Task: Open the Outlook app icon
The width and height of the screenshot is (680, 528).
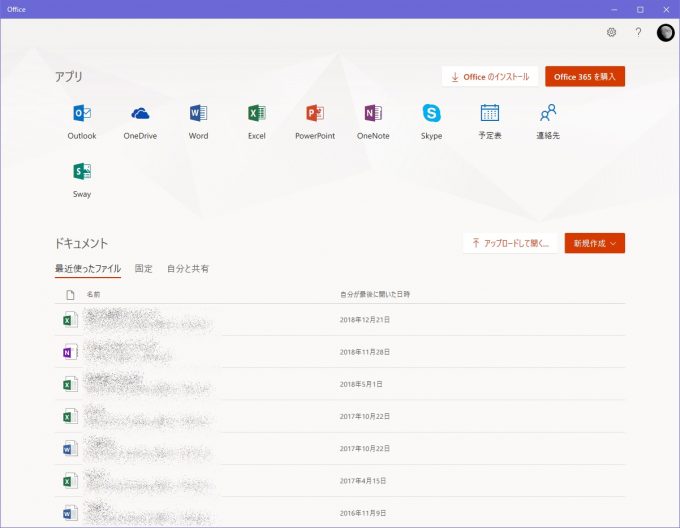Action: [82, 114]
